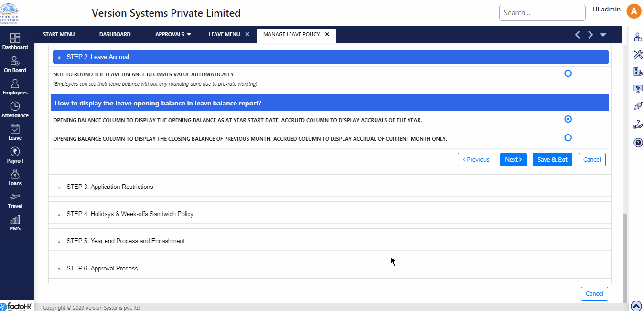
Task: Open the On Board module
Action: (15, 63)
